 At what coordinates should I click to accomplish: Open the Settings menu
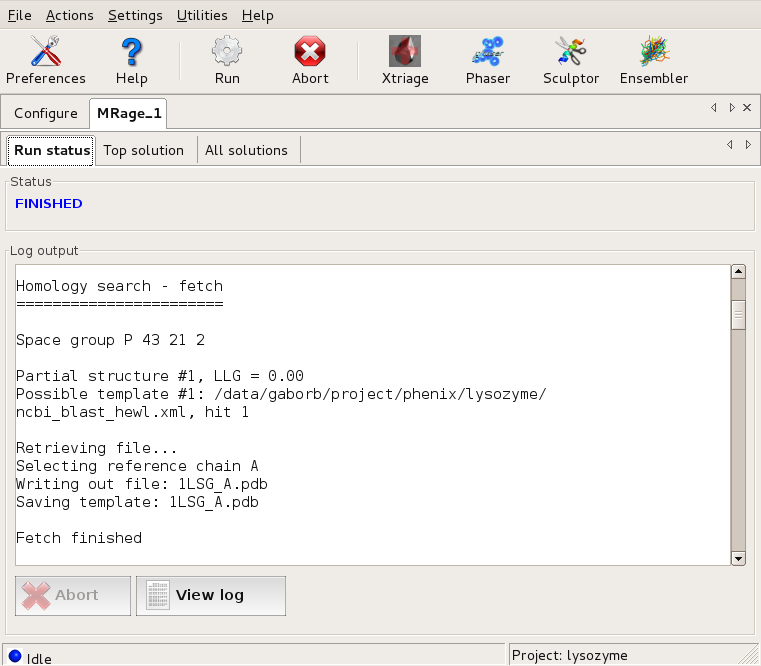pos(135,15)
